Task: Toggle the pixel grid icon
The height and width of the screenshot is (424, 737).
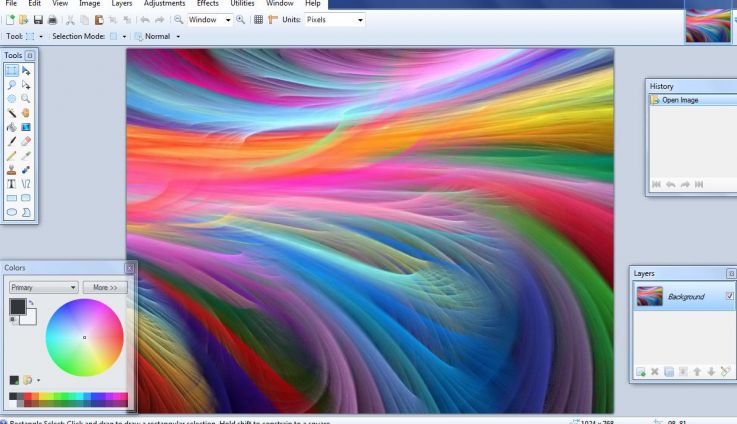Action: click(x=259, y=20)
